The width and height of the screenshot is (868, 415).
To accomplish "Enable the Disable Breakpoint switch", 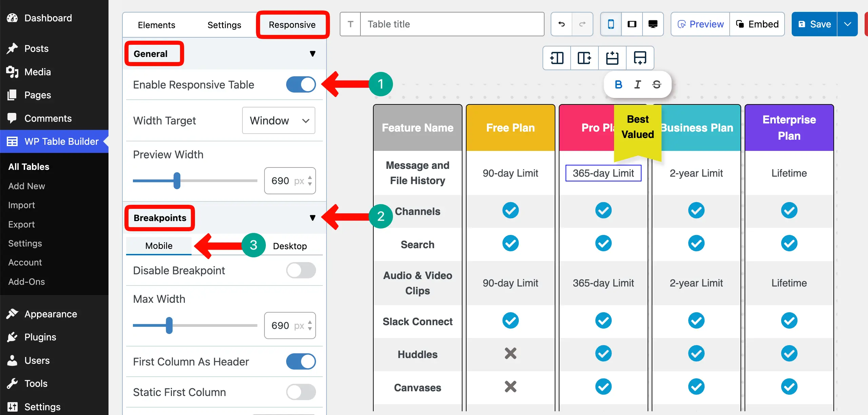I will [x=301, y=270].
